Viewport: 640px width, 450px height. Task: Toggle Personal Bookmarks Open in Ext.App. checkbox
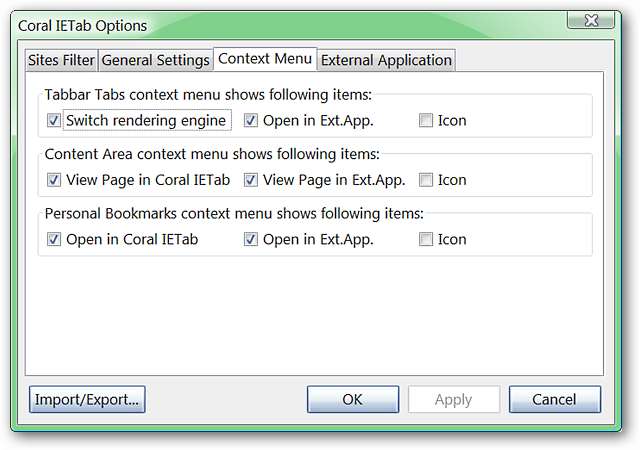click(251, 239)
